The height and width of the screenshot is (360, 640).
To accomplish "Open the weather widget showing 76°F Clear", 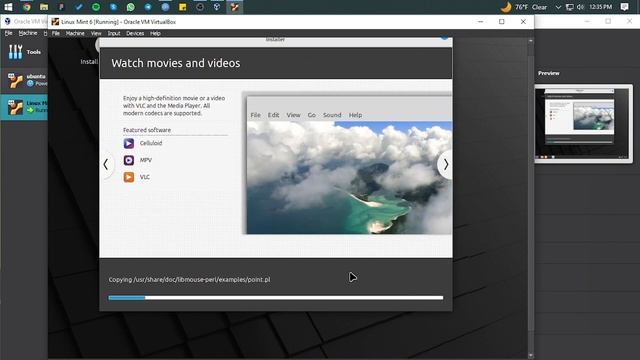I will click(524, 7).
